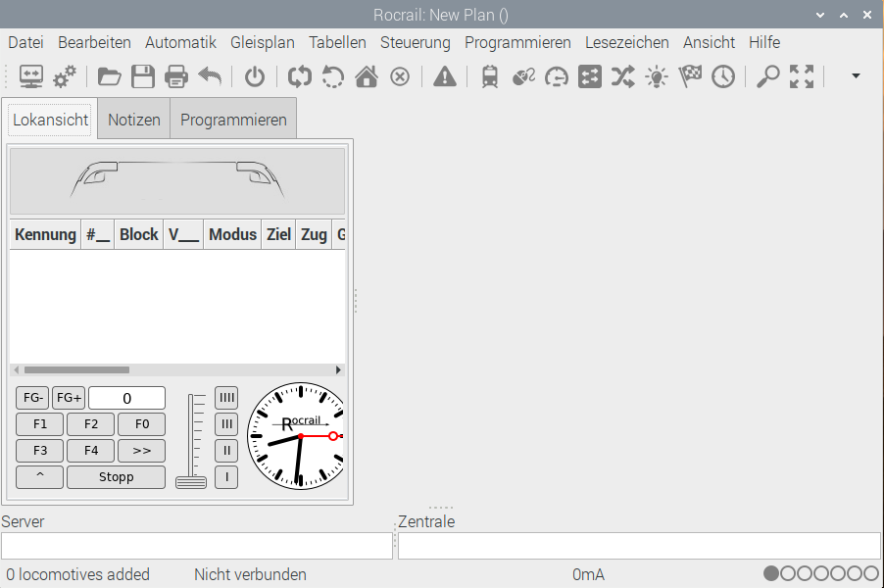Toggle function F4 on throttle panel
The height and width of the screenshot is (588, 884).
[90, 451]
